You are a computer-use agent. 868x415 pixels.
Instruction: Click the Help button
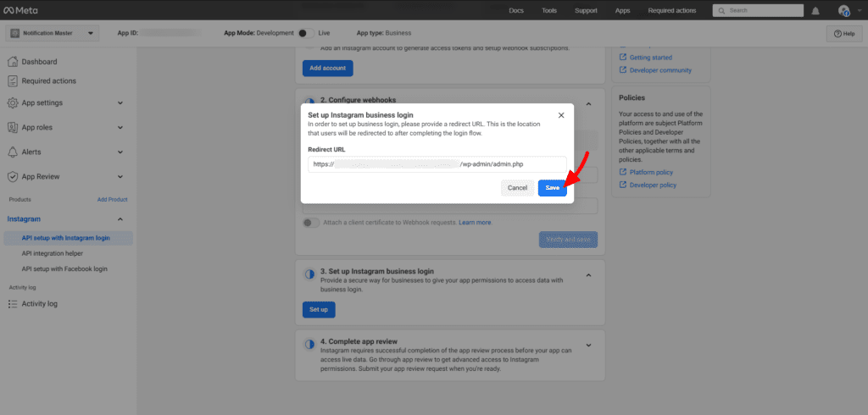844,33
